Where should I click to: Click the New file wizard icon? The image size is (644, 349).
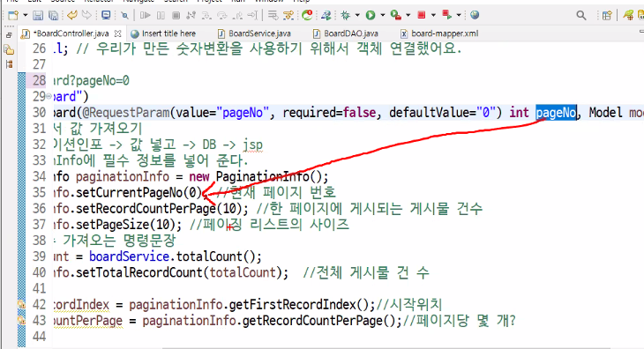(13, 16)
